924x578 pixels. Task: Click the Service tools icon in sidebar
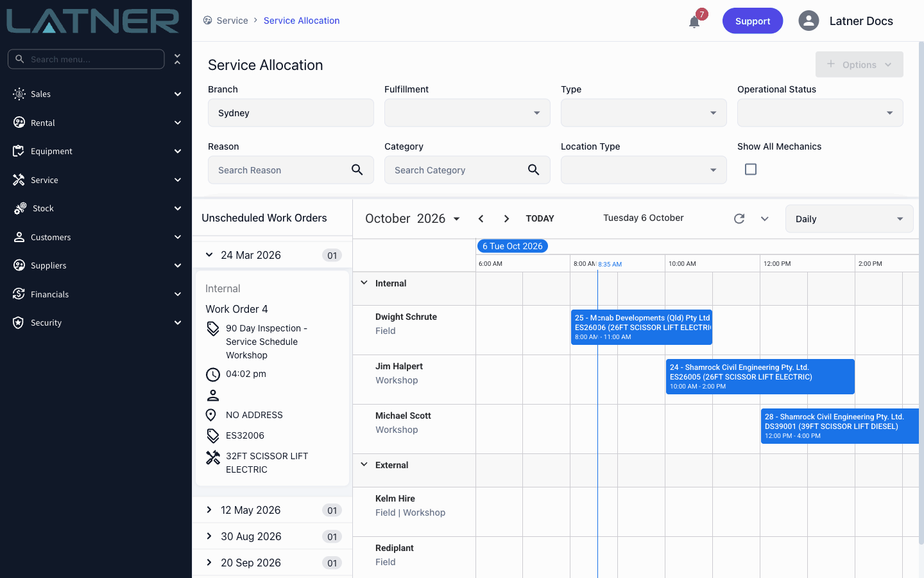19,180
